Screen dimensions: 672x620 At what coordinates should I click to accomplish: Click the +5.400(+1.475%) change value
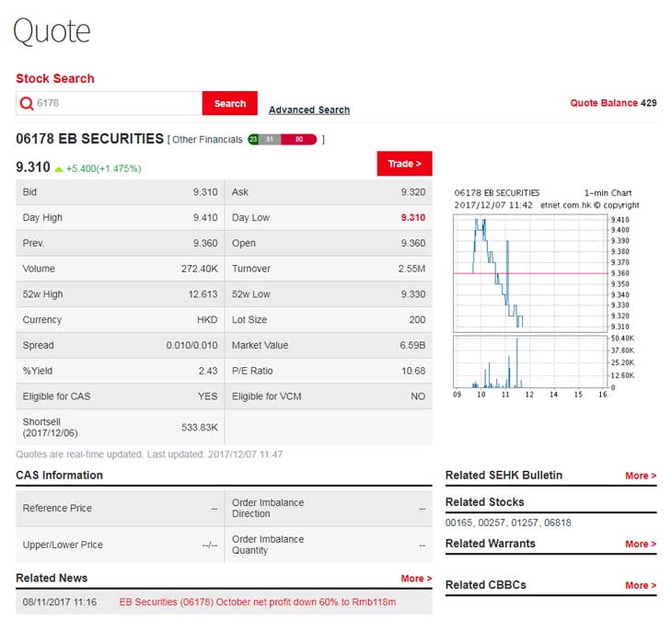tap(104, 168)
